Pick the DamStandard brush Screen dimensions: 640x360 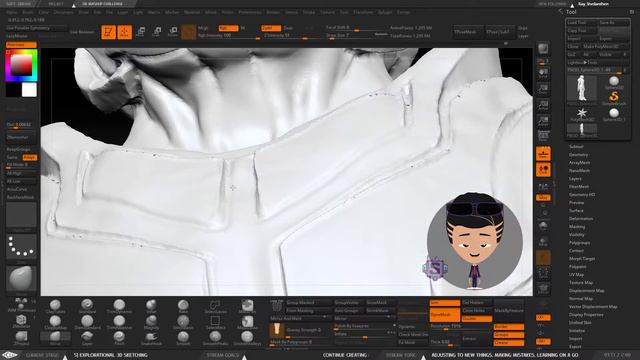pos(87,322)
